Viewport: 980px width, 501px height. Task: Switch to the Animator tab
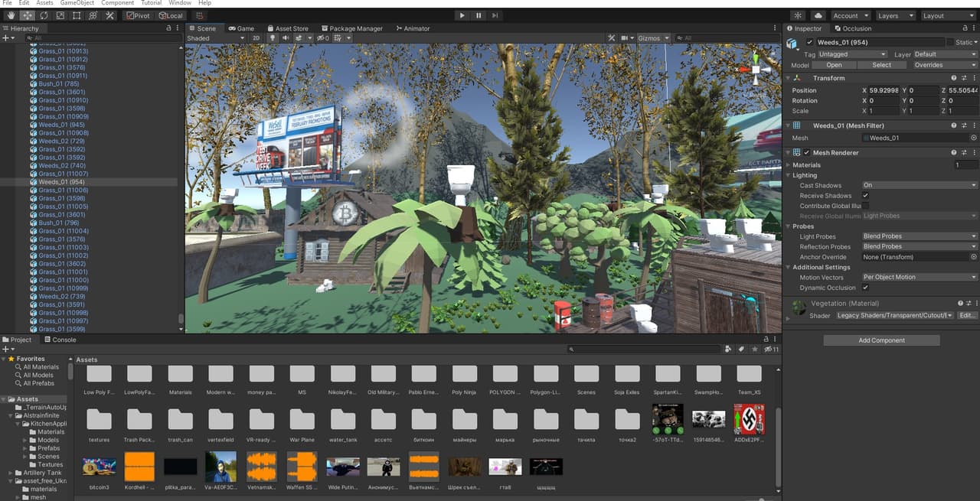413,28
